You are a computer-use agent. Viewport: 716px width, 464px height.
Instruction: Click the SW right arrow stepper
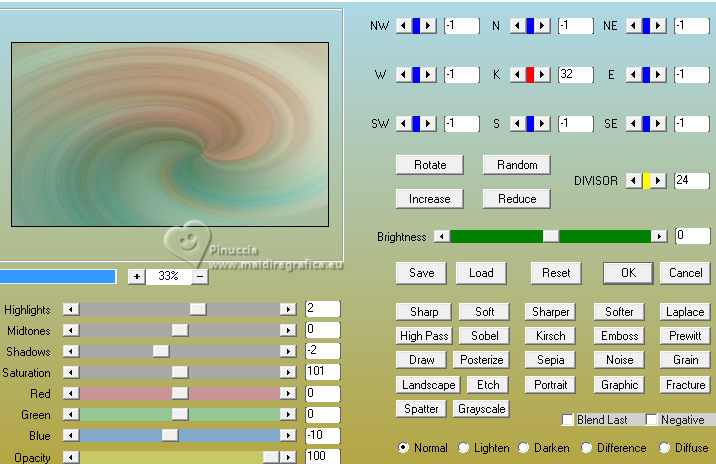click(x=428, y=123)
